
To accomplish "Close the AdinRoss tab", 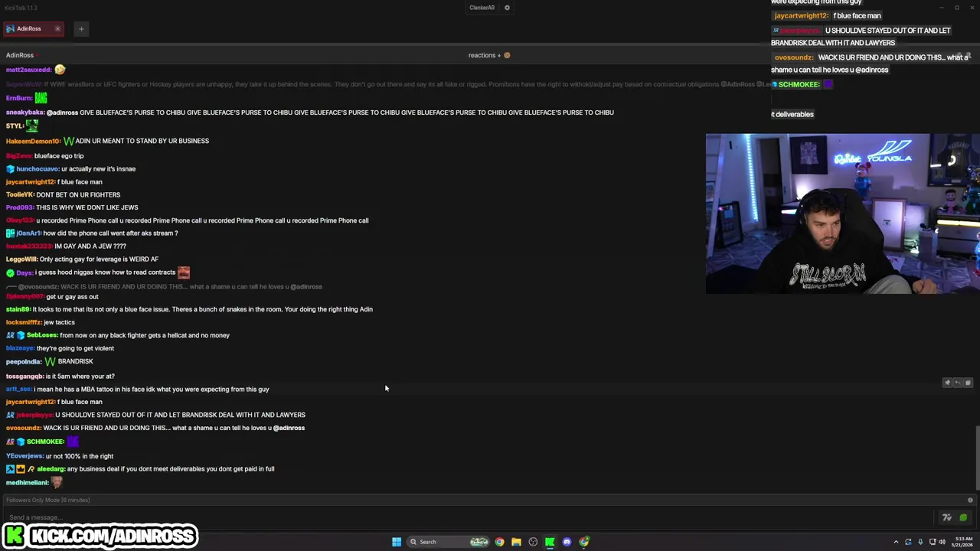I will (x=57, y=28).
